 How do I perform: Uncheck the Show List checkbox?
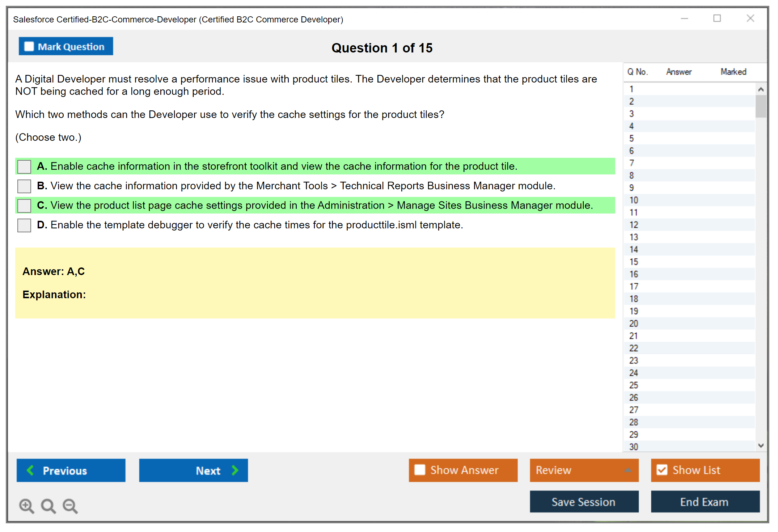tap(662, 470)
